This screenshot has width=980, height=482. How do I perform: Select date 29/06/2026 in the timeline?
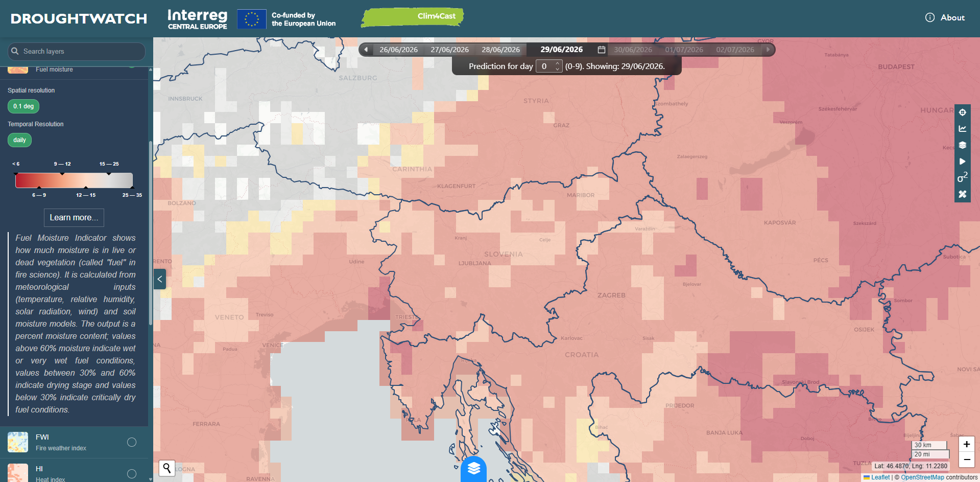[x=561, y=50]
